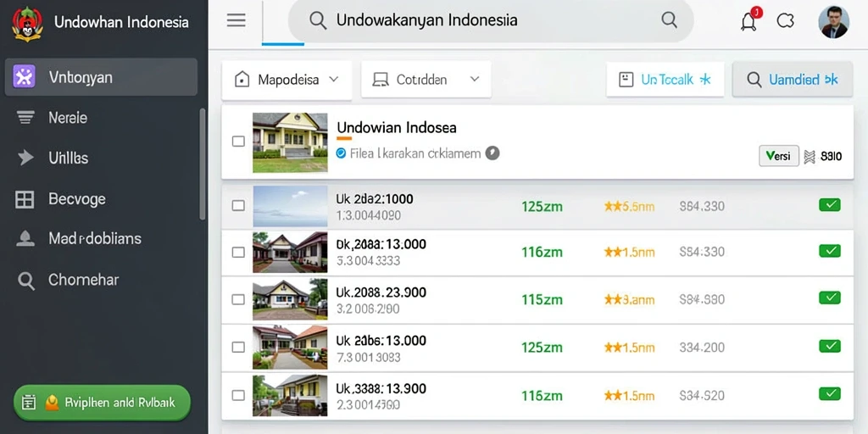Click the Uhllbs arrow icon
Image resolution: width=868 pixels, height=434 pixels.
[25, 158]
